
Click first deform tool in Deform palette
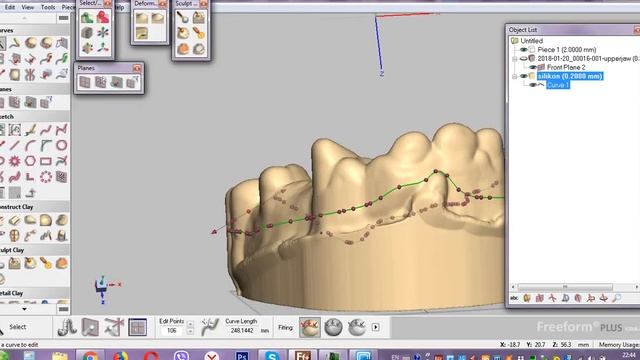click(x=142, y=18)
